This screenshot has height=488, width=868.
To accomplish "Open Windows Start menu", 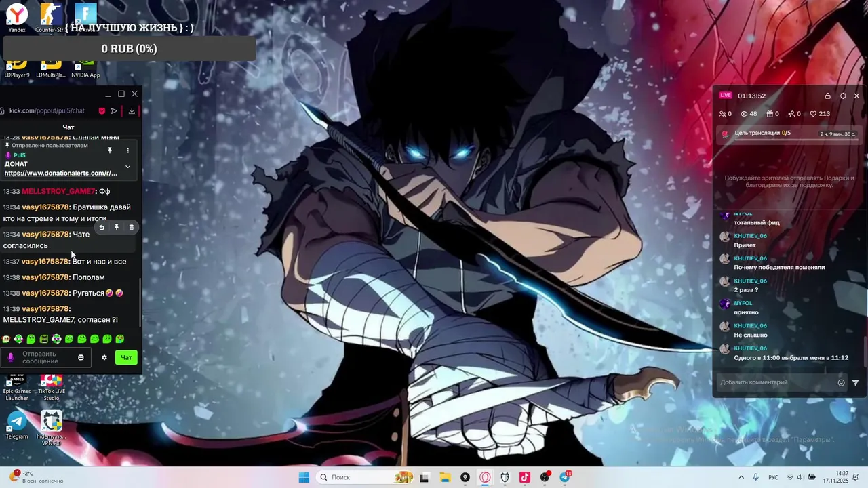I will point(304,477).
